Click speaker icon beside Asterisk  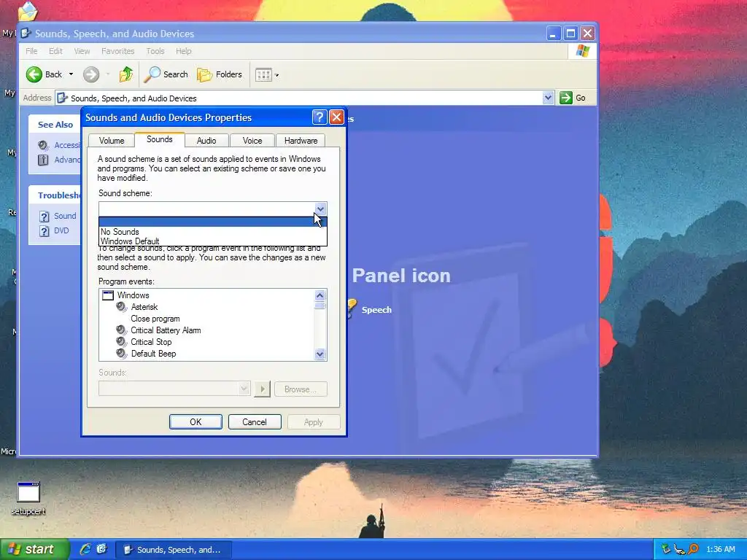(122, 307)
